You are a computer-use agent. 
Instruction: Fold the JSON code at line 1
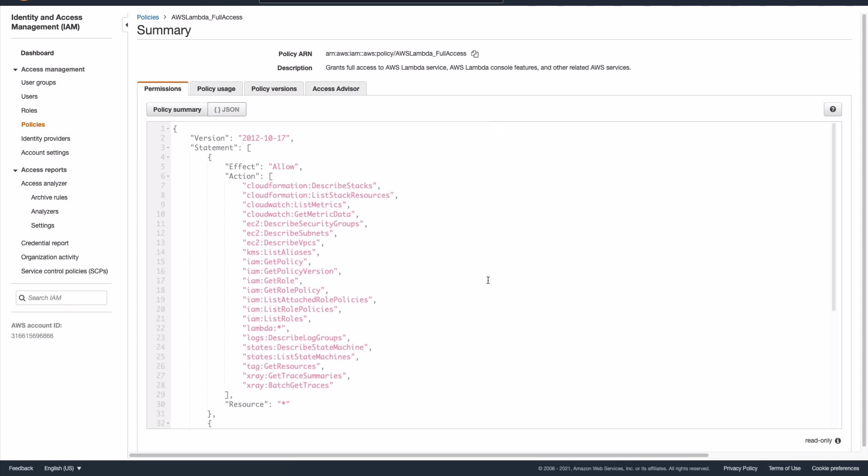click(x=168, y=129)
